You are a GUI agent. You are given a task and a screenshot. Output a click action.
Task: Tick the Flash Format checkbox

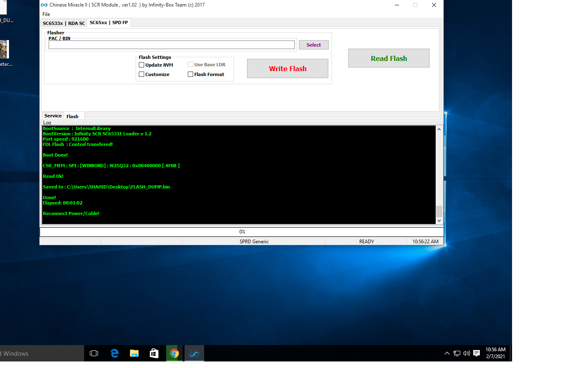coord(190,74)
